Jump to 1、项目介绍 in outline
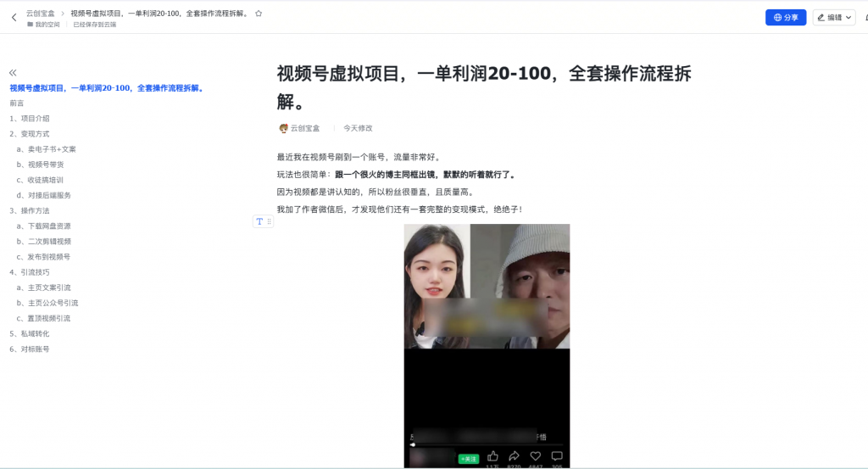 pos(30,119)
